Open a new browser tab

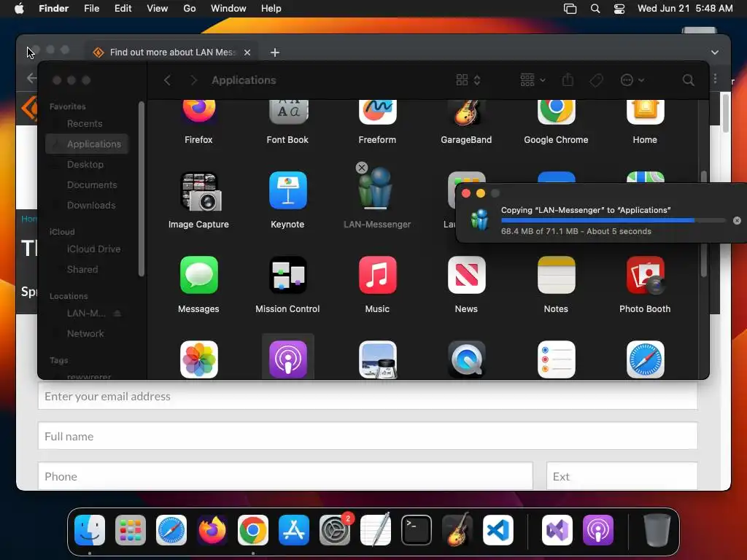275,52
